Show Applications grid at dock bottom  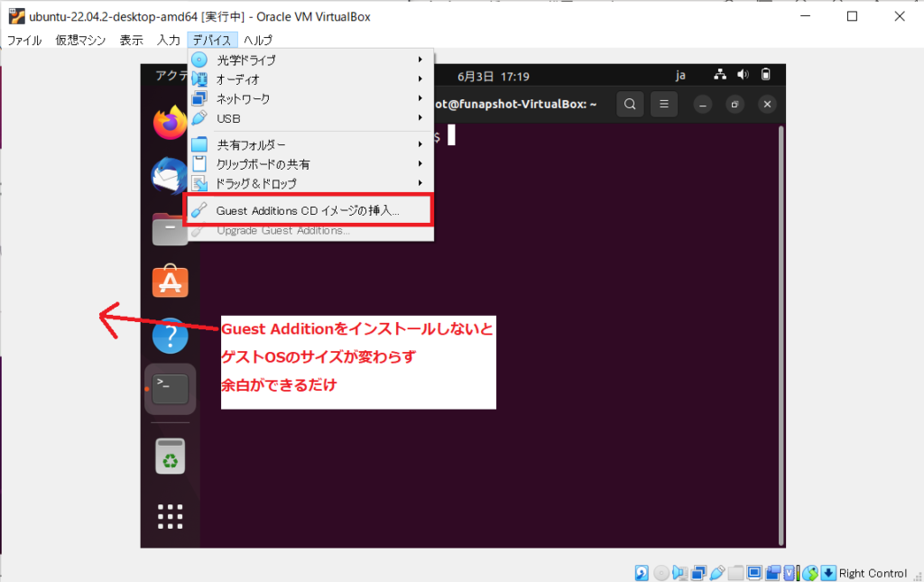[170, 516]
